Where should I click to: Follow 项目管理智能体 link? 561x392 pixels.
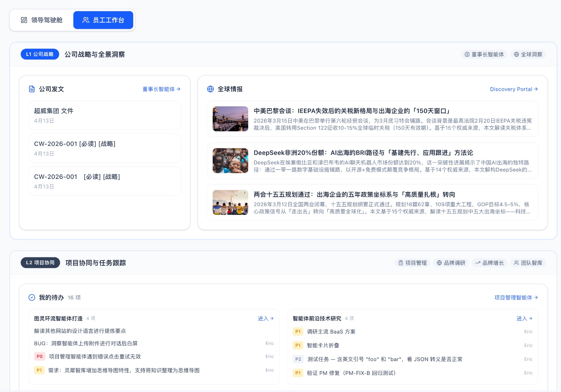pos(516,298)
